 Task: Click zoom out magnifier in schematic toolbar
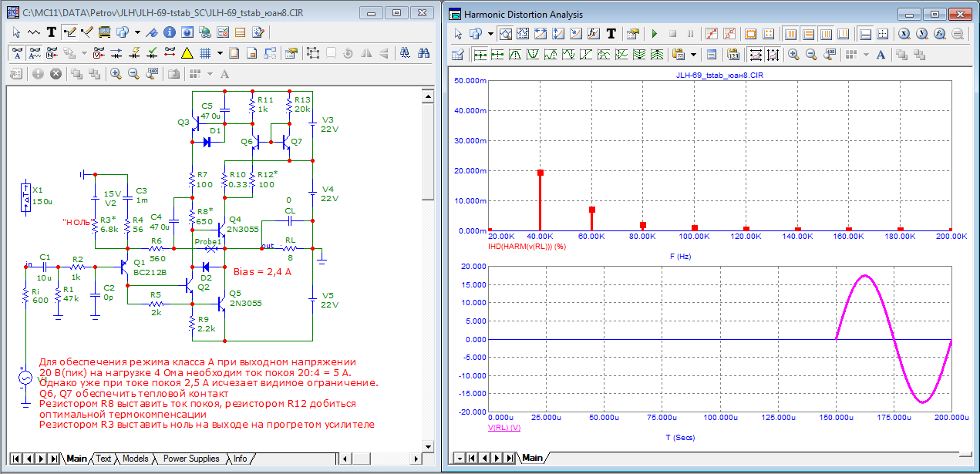133,74
